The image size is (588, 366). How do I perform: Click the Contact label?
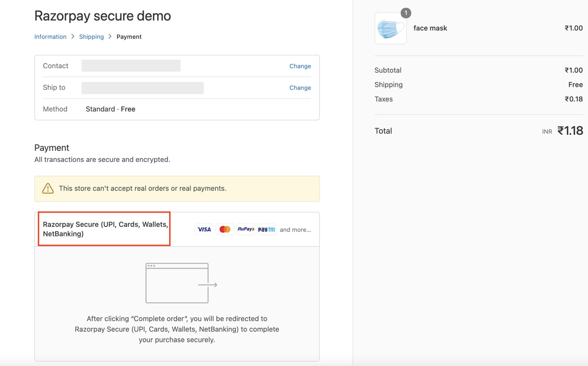pyautogui.click(x=55, y=66)
